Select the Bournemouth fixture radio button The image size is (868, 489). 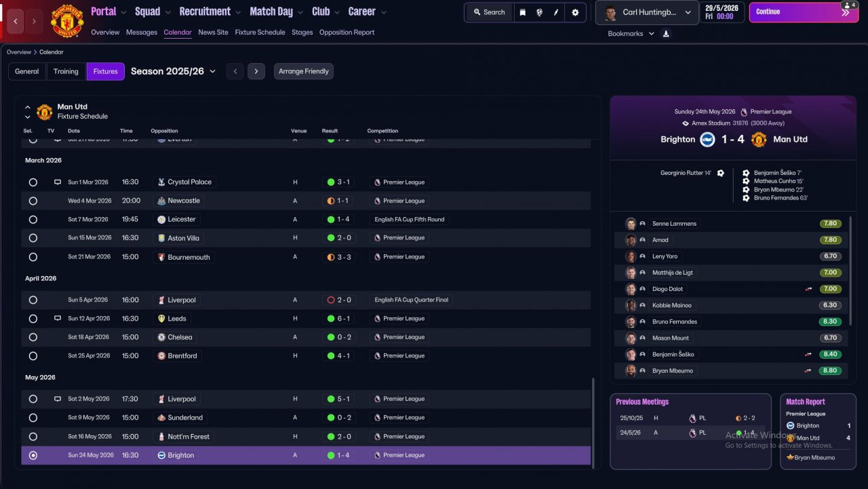(33, 257)
